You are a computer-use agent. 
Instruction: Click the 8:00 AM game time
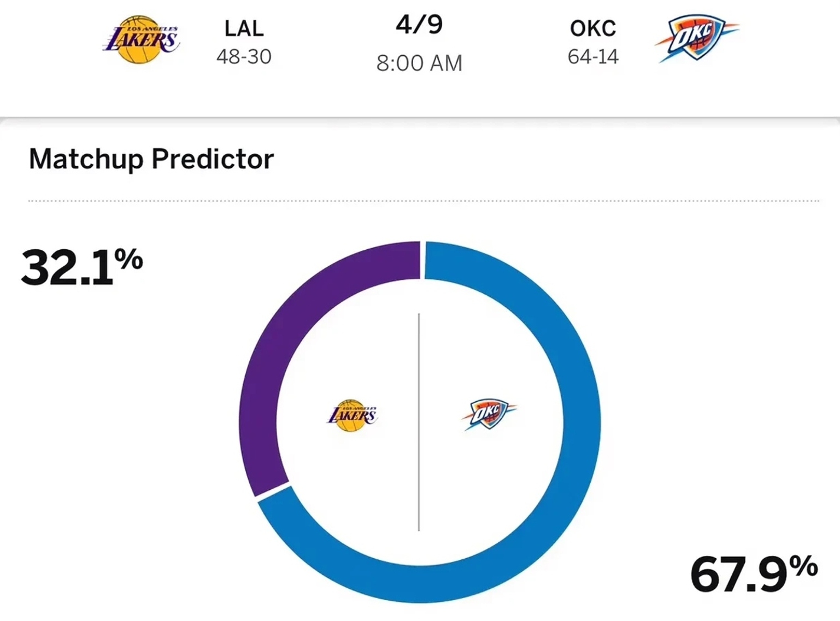419,63
